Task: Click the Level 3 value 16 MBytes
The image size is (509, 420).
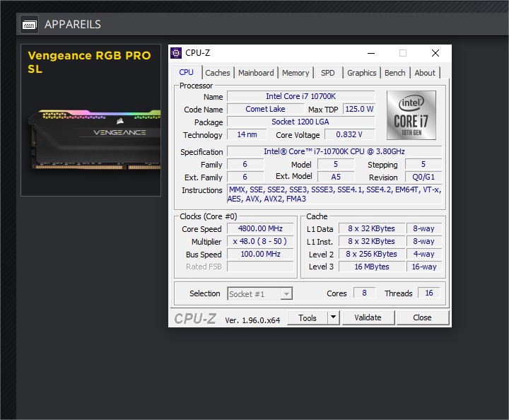Action: pos(372,267)
